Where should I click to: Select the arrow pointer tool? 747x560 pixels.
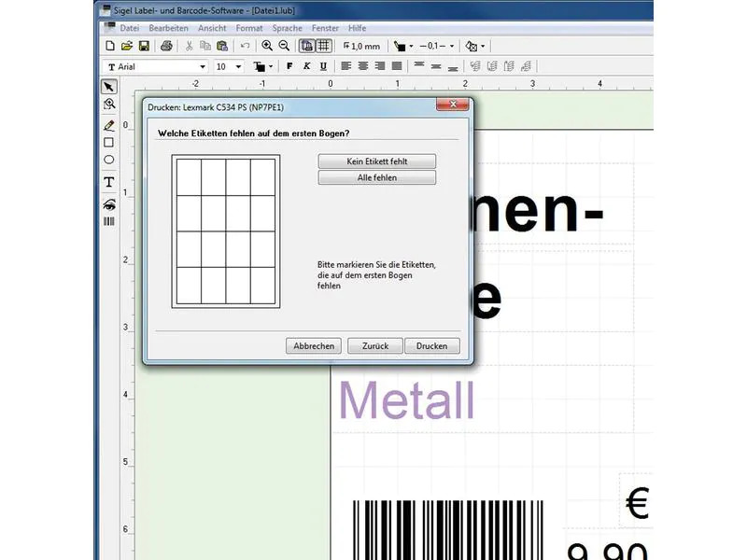pos(109,87)
